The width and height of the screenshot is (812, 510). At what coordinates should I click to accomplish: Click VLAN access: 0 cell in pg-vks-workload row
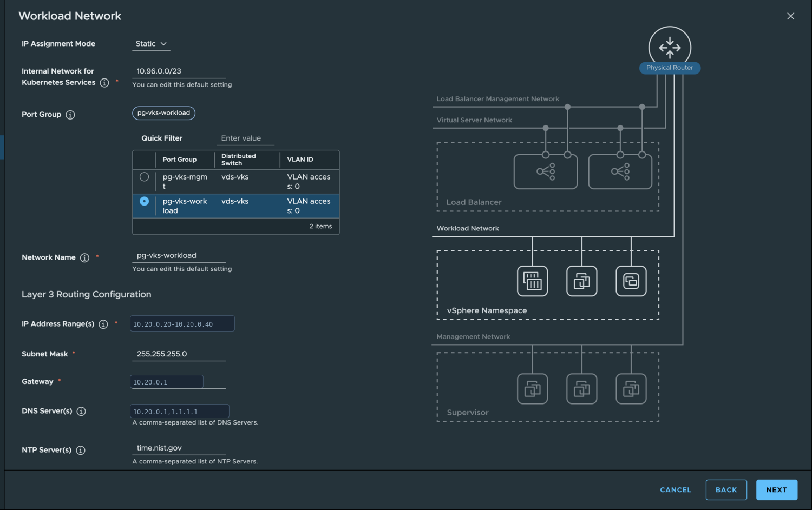pos(309,206)
